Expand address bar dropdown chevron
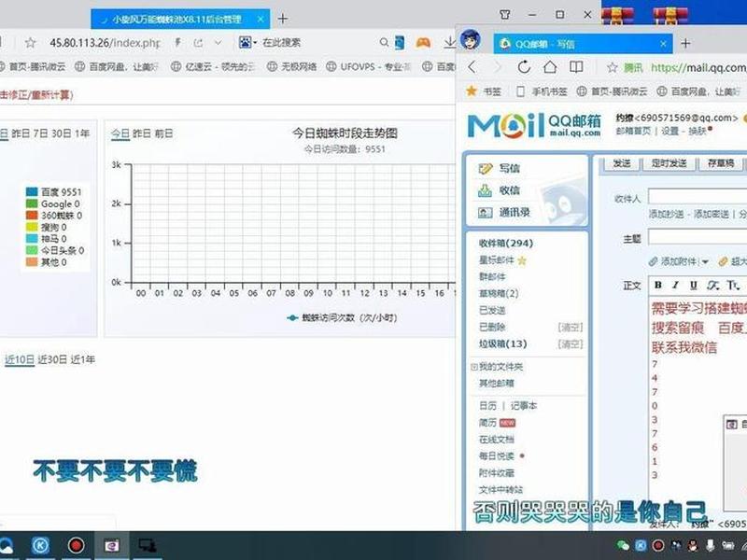 218,43
